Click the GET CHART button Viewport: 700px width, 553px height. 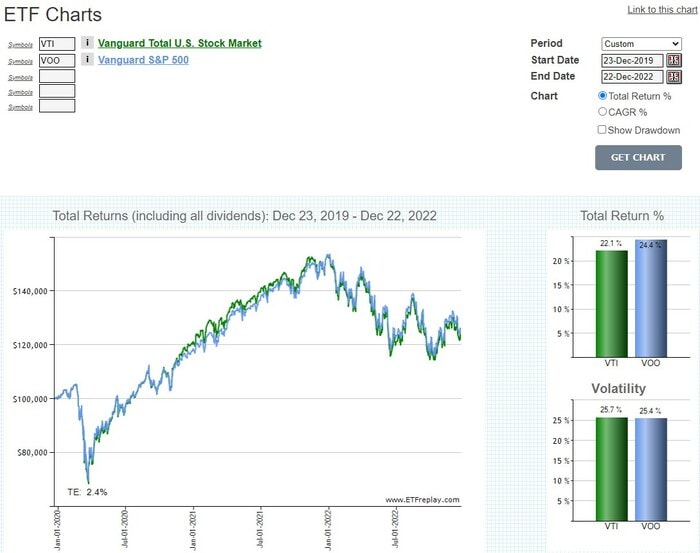coord(638,157)
